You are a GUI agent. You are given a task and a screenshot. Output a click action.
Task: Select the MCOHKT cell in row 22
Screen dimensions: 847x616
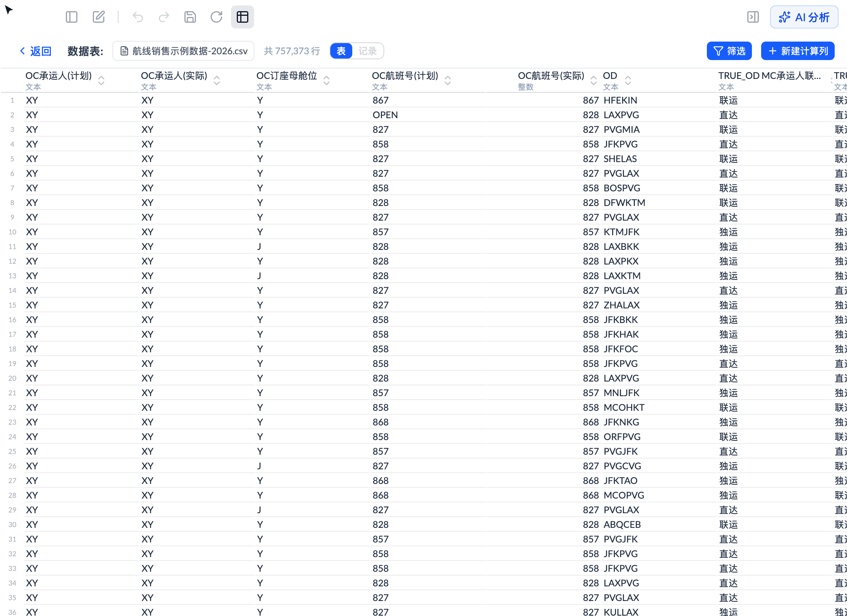point(658,407)
